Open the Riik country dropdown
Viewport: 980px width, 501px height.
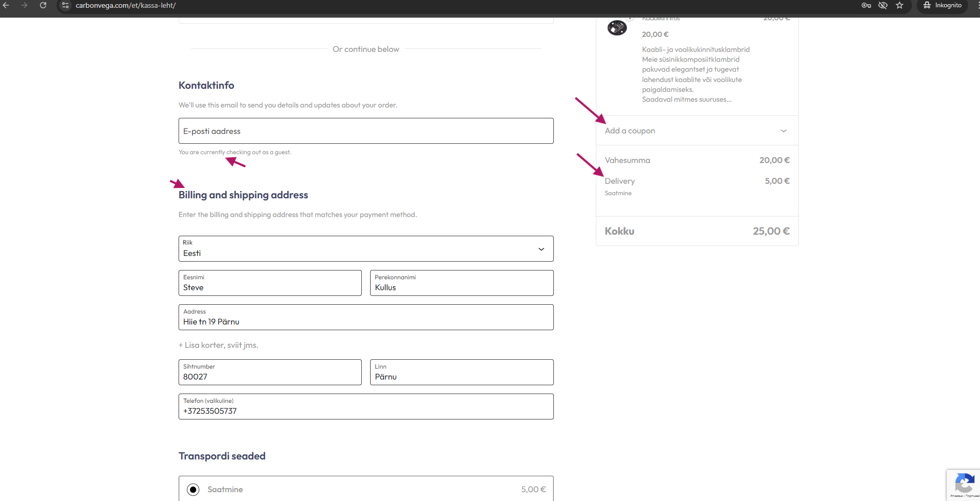[x=366, y=249]
